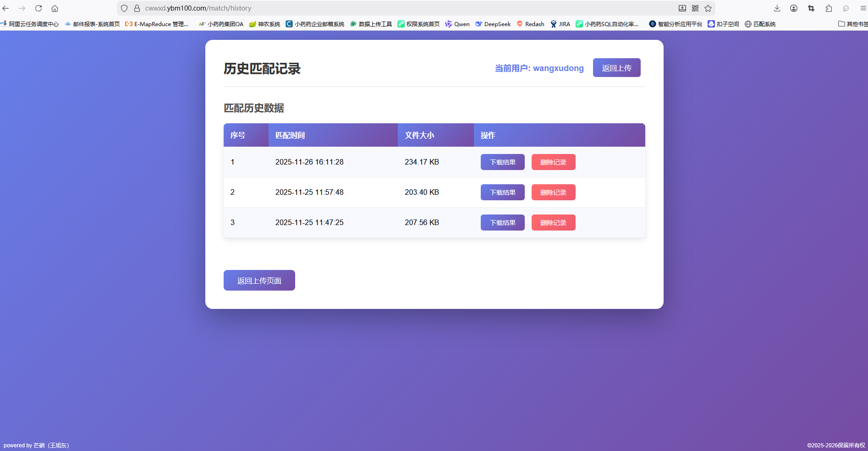The height and width of the screenshot is (451, 868).
Task: Open the DeepSeek bookmark
Action: tap(493, 24)
